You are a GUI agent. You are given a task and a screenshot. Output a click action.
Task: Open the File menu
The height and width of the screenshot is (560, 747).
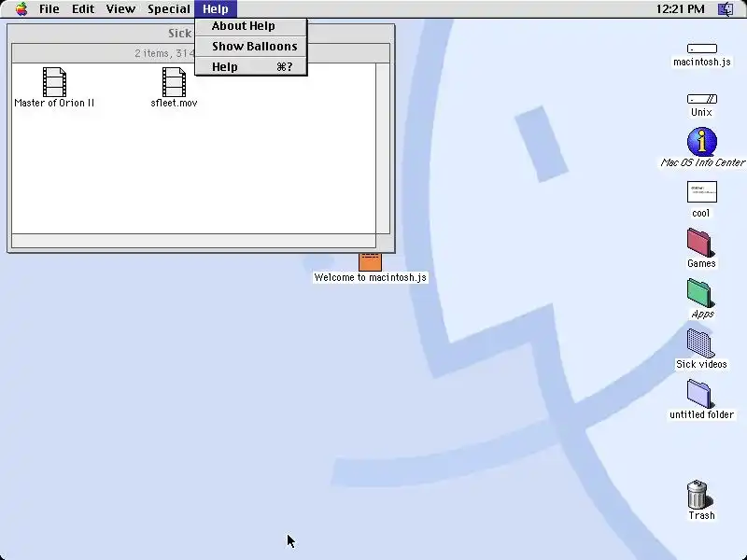pos(49,8)
